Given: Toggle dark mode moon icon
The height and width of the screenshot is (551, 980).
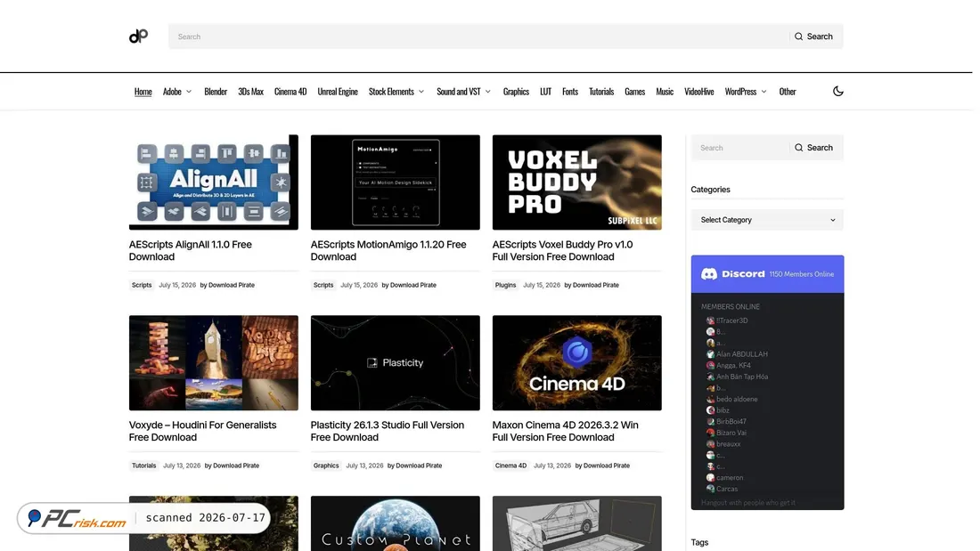Looking at the screenshot, I should [838, 91].
